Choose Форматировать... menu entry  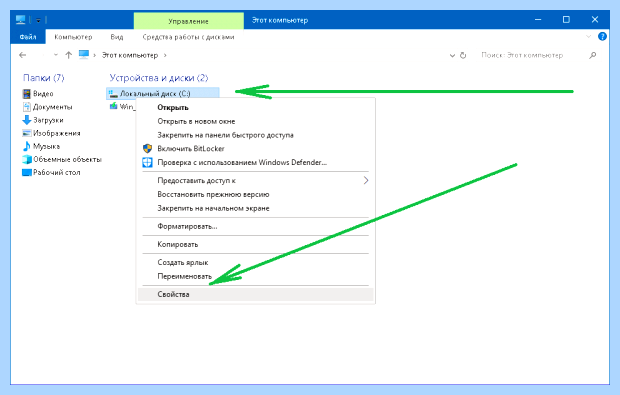255,227
